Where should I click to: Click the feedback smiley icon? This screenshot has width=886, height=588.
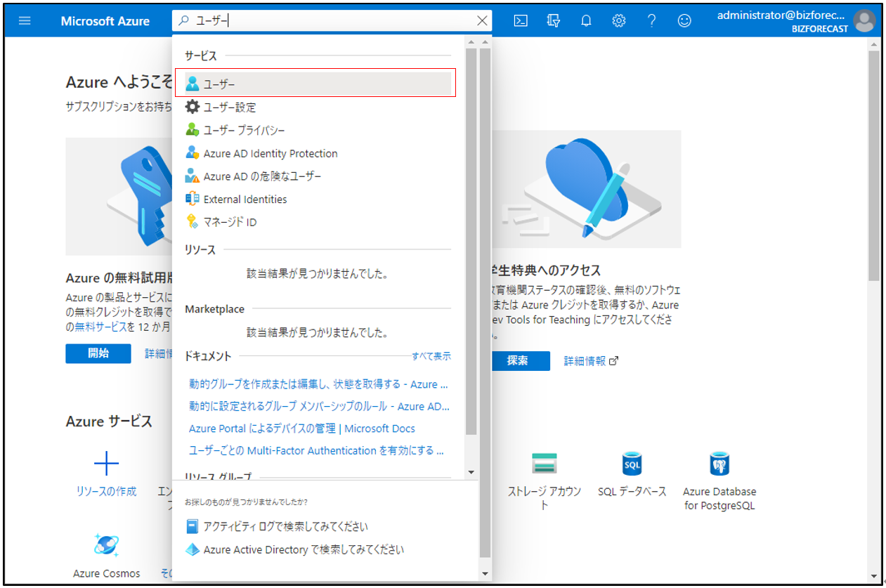(684, 20)
